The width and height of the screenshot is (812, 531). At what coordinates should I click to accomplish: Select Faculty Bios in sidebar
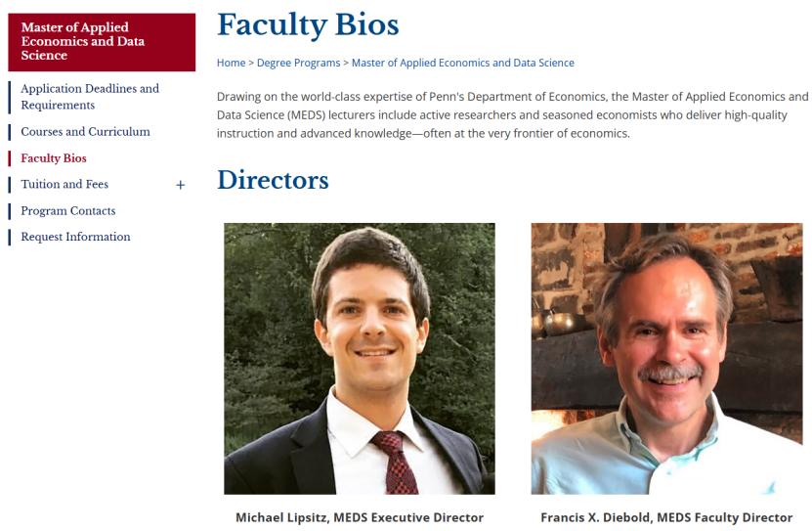point(54,158)
